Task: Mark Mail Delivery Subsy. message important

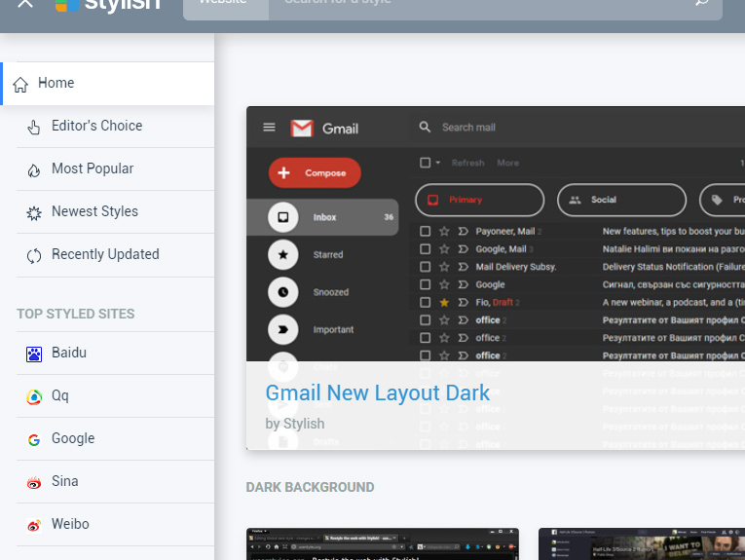Action: click(x=464, y=267)
